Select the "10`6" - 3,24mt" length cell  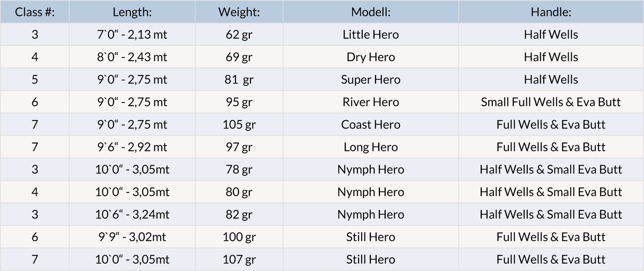tap(132, 215)
